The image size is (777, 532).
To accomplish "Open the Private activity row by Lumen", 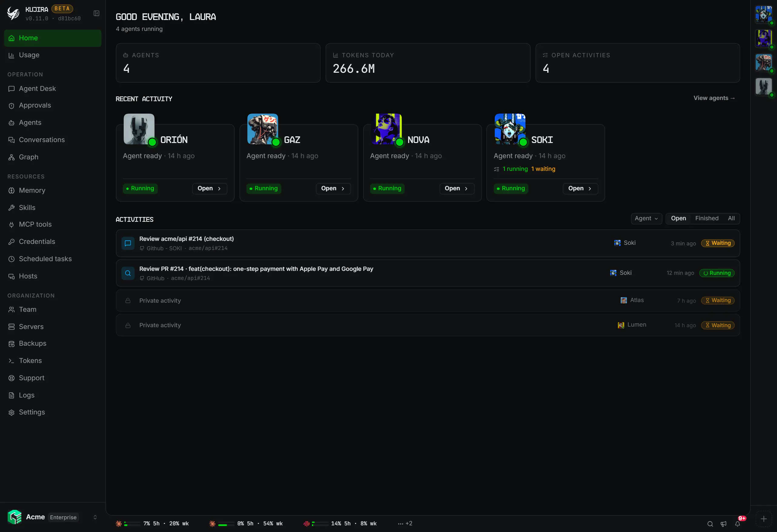I will click(x=428, y=325).
